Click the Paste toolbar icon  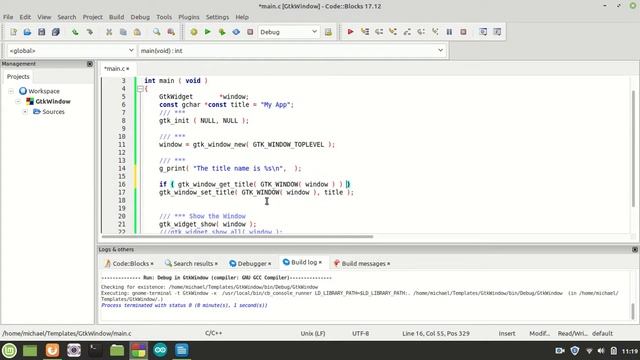[x=137, y=32]
